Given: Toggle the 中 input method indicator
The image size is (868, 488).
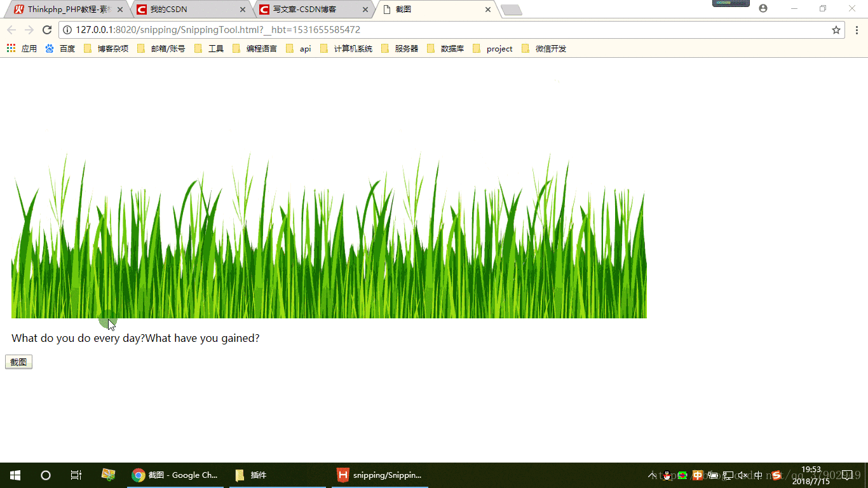Looking at the screenshot, I should point(758,475).
